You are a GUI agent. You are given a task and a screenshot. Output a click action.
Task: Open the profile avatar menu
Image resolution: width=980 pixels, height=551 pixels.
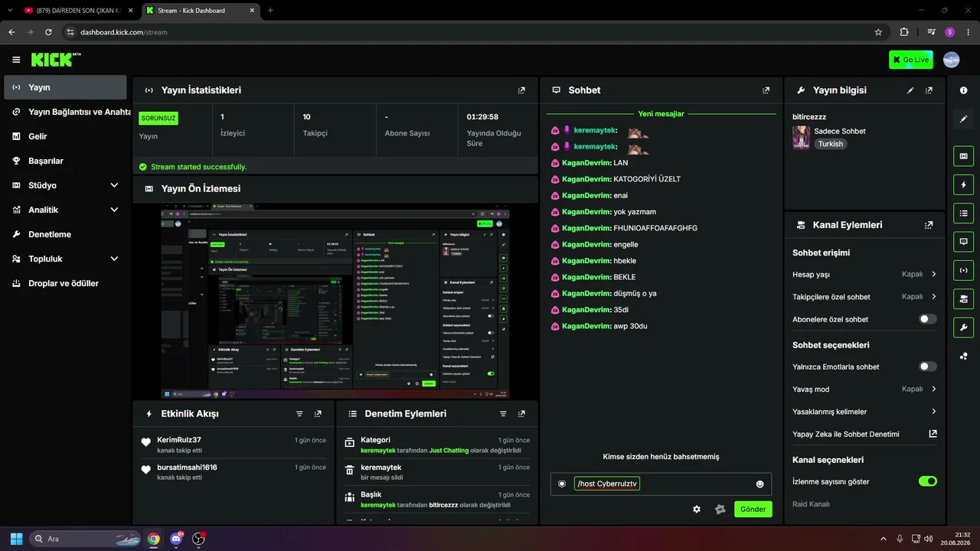tap(951, 60)
